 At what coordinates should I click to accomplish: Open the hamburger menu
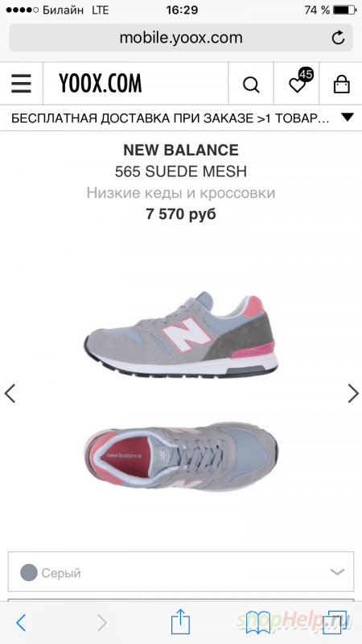[21, 84]
